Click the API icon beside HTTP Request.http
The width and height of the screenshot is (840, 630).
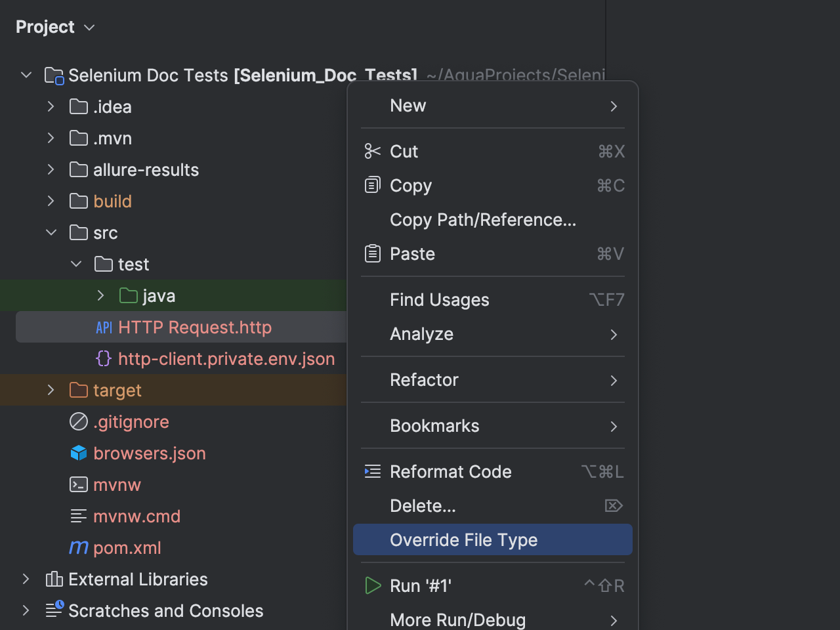pos(104,327)
